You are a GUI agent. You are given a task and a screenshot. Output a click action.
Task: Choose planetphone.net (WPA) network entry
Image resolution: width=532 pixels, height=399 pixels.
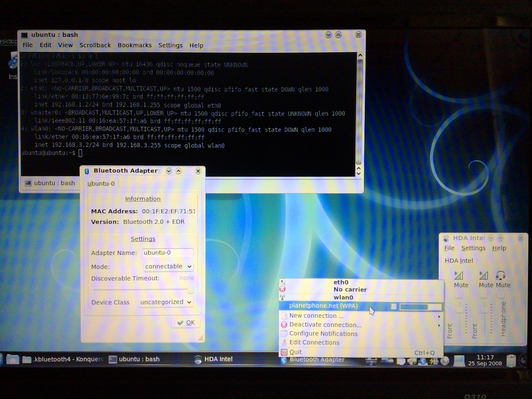tap(361, 306)
